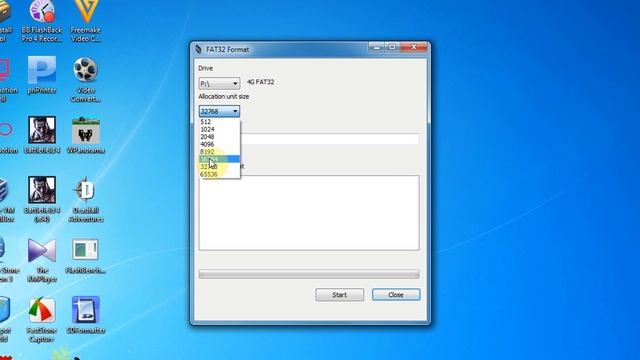Select the WPanorama desktop icon

pos(86,135)
